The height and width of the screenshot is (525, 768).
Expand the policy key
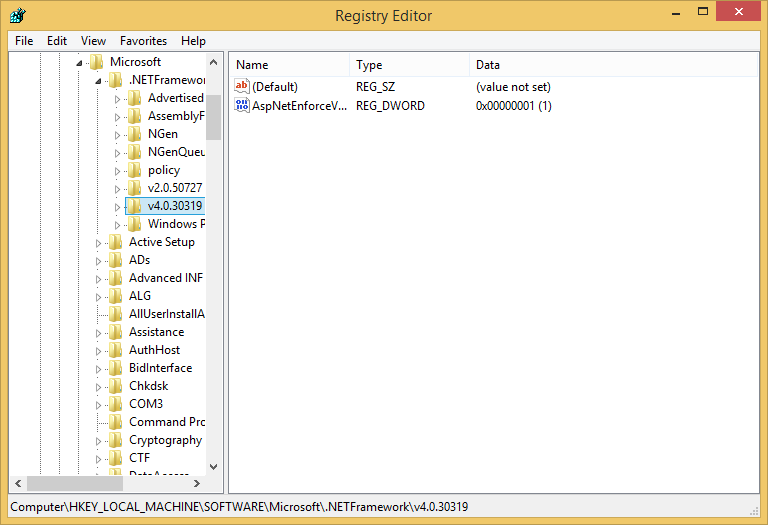(x=117, y=171)
